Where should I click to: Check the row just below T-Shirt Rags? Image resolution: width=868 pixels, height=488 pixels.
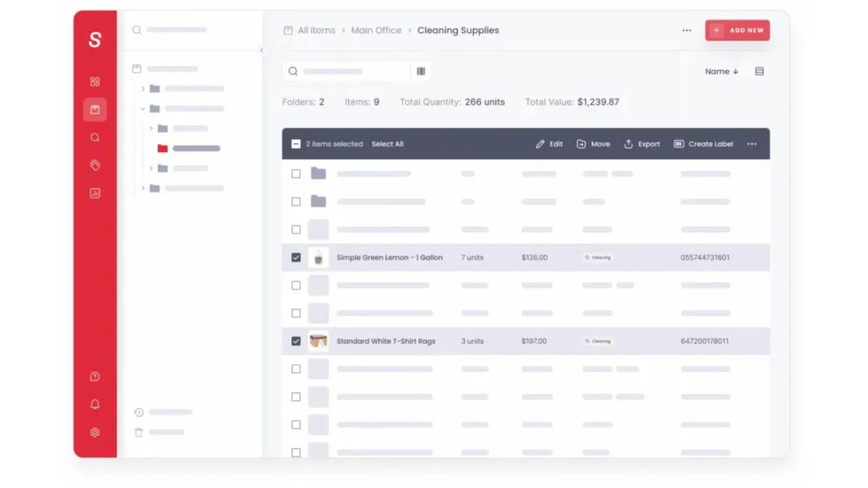[x=296, y=369]
